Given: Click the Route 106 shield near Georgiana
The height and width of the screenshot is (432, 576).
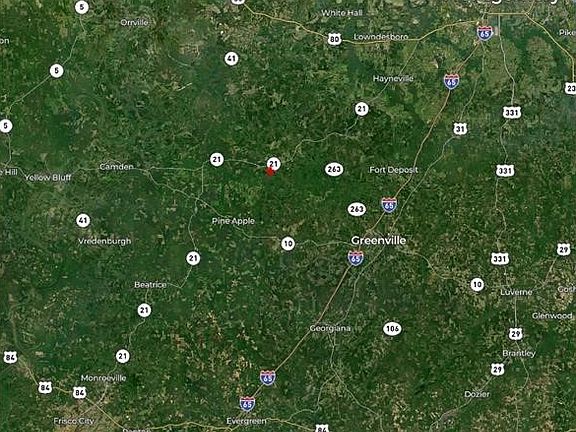Looking at the screenshot, I should click(x=392, y=328).
